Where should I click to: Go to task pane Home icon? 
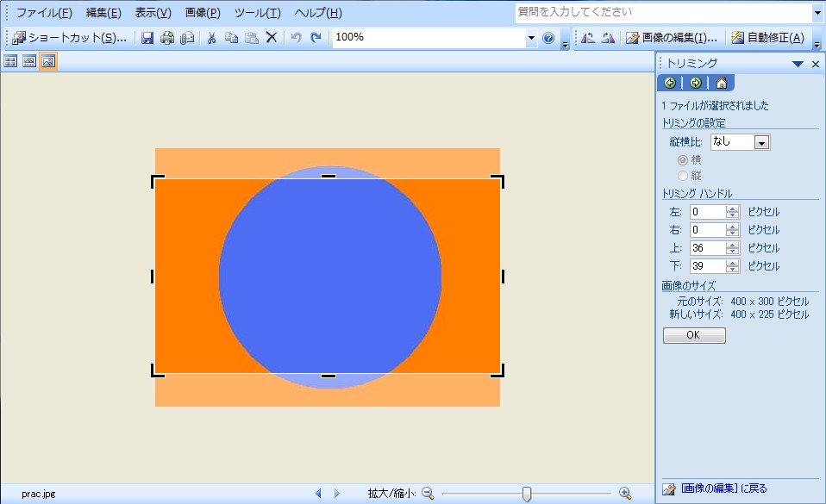pyautogui.click(x=722, y=83)
